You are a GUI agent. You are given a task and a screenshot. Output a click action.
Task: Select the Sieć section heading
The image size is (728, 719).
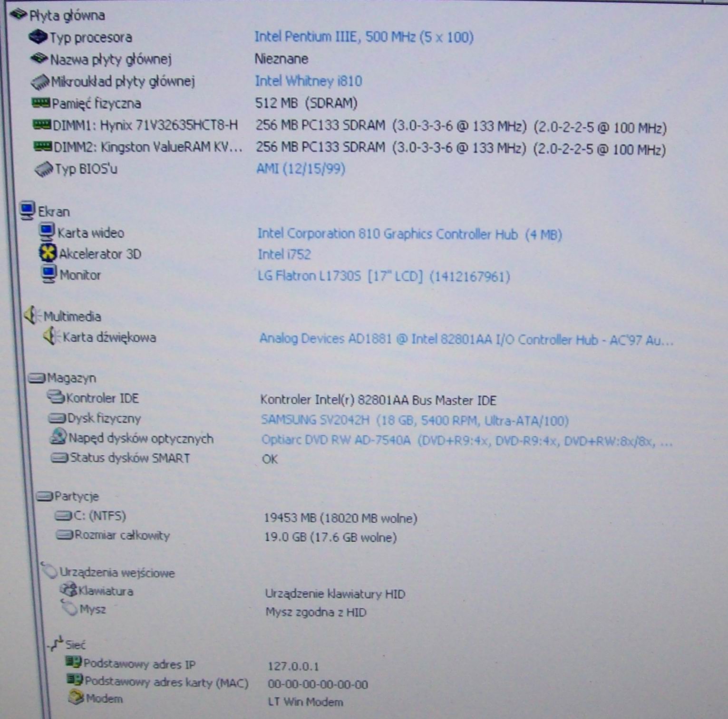click(x=76, y=645)
